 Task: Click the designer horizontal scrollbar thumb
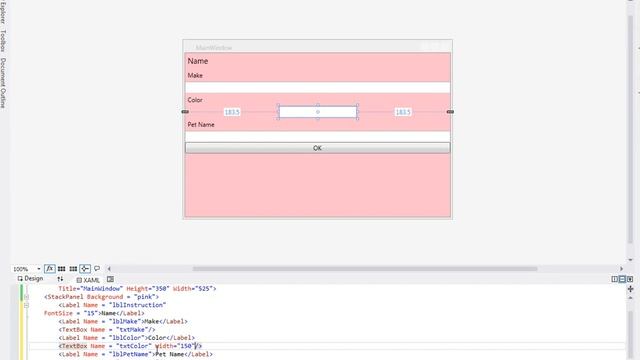[x=365, y=269]
